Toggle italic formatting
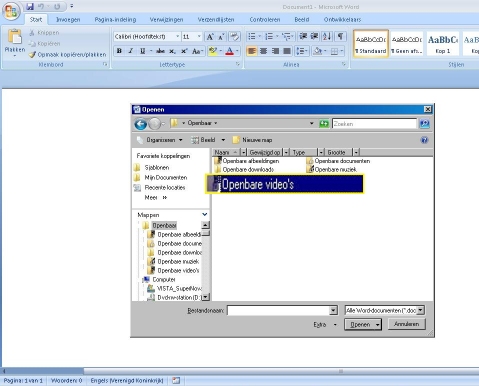 [131, 51]
